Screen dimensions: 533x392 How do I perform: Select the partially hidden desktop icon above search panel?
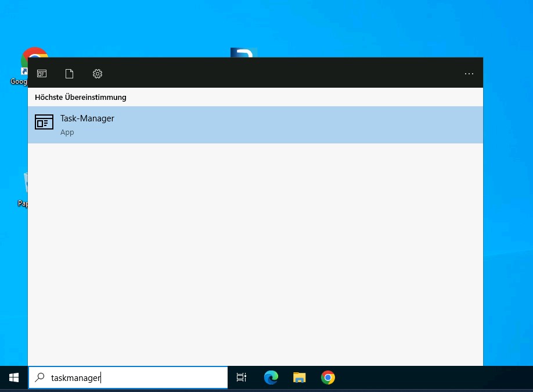(244, 52)
